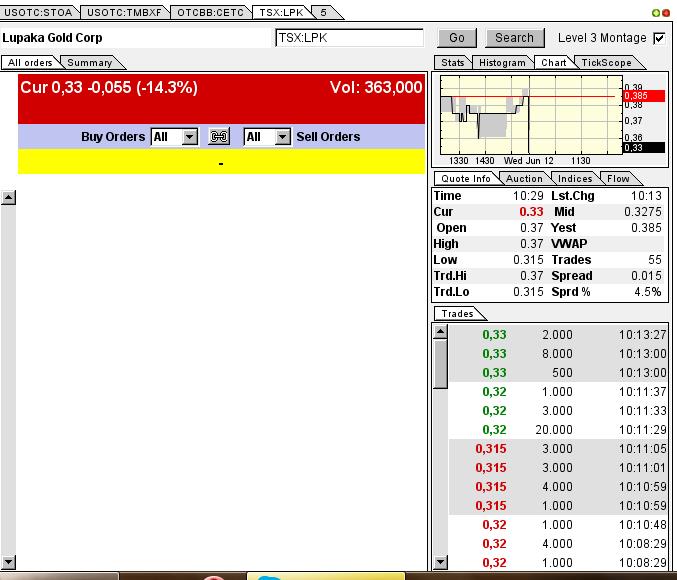Select the Histogram tab
The image size is (677, 580).
pyautogui.click(x=502, y=63)
